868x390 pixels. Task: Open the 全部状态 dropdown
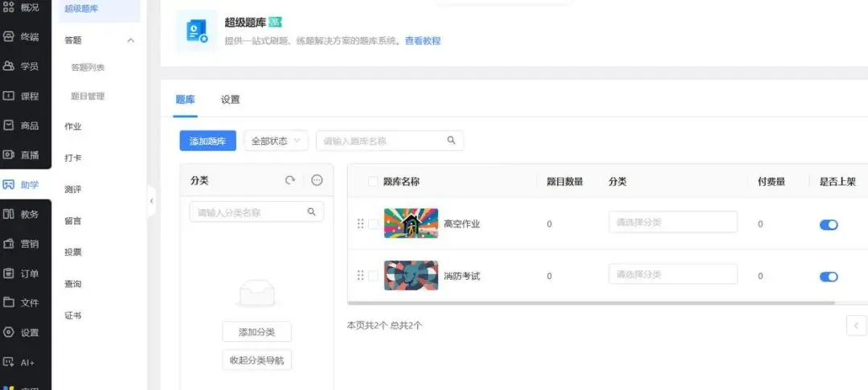(276, 141)
